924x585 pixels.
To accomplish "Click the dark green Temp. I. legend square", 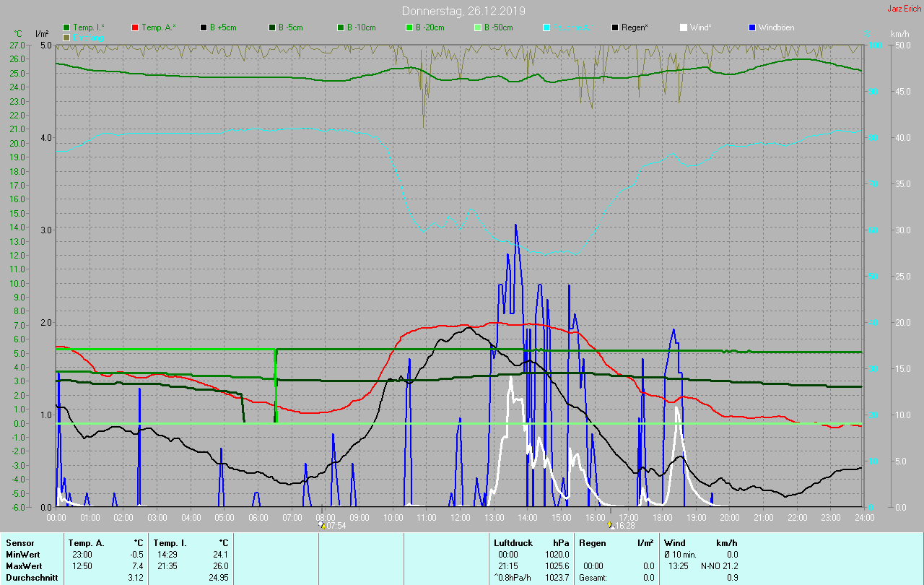I will [66, 27].
